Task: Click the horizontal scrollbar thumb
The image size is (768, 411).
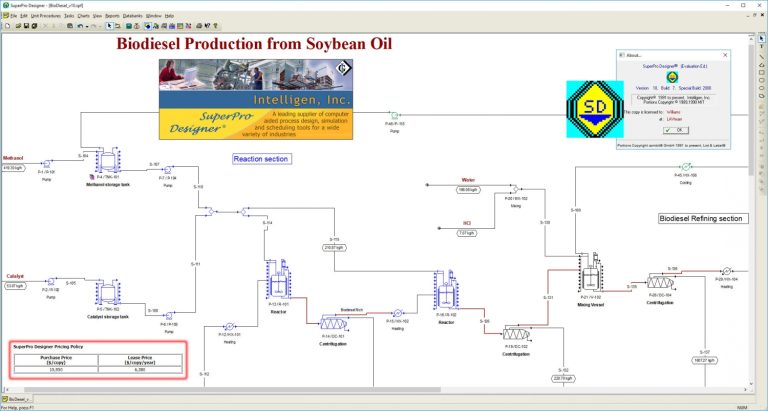Action: click(x=232, y=390)
